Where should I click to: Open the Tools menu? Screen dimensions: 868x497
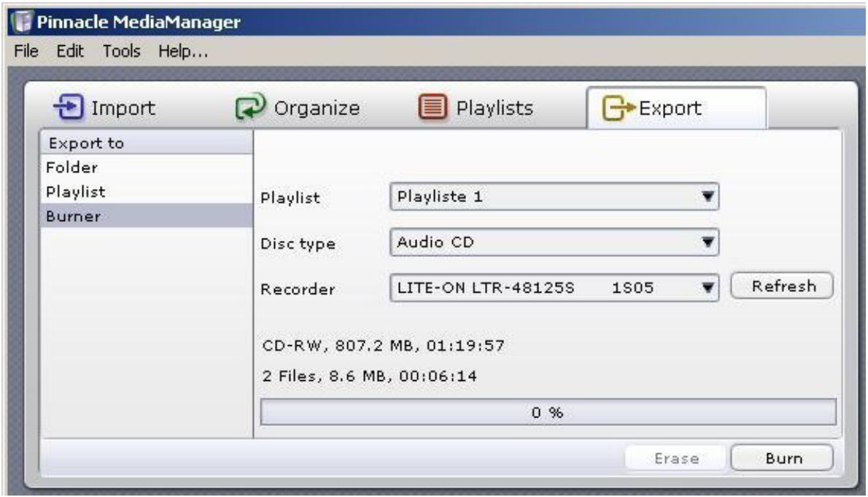point(121,52)
